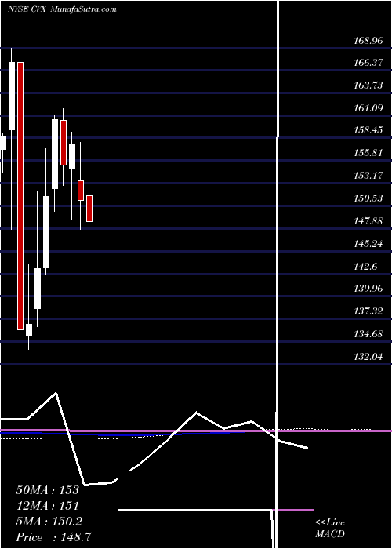Select the 155.81 price level label

tap(368, 153)
